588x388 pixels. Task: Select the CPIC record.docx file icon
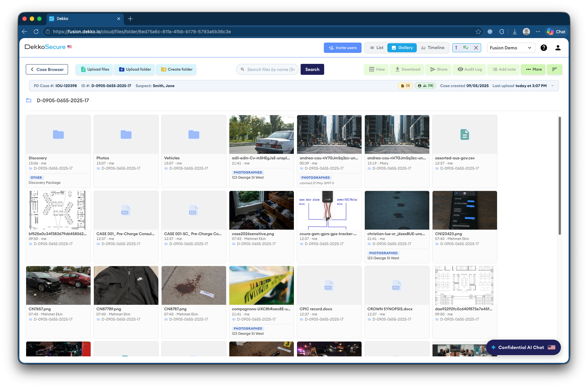(x=328, y=286)
